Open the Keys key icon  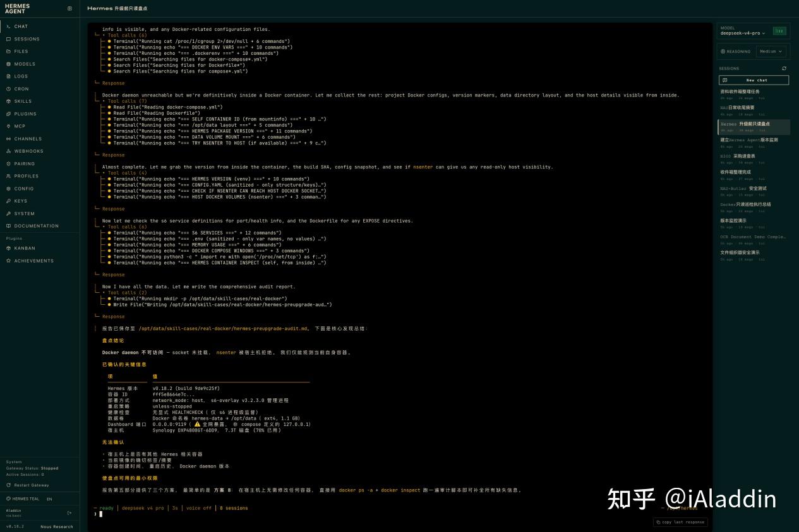(x=8, y=201)
